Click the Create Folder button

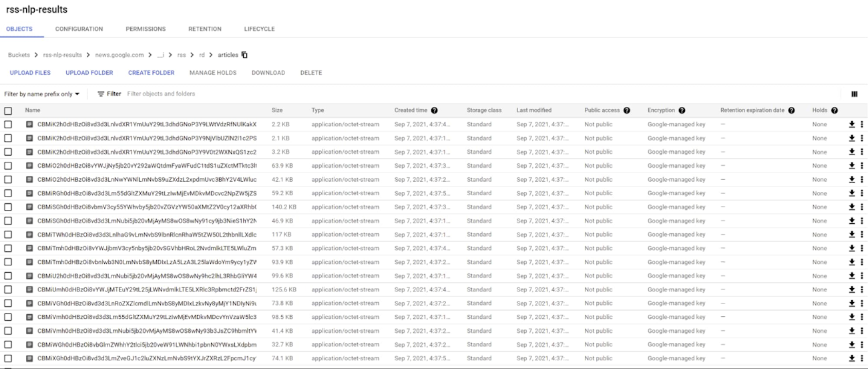(151, 73)
